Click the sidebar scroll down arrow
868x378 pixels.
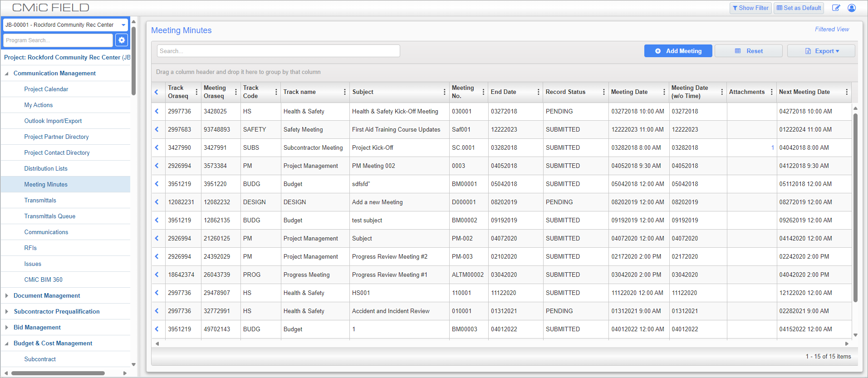point(133,364)
